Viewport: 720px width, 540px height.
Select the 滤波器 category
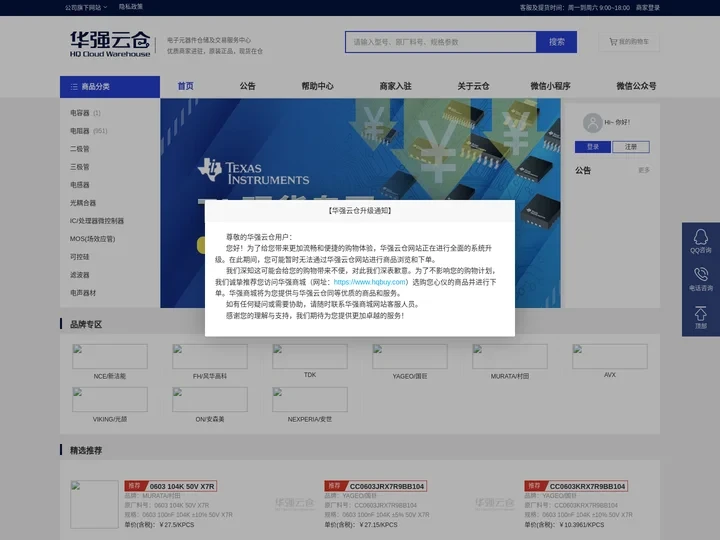point(79,275)
